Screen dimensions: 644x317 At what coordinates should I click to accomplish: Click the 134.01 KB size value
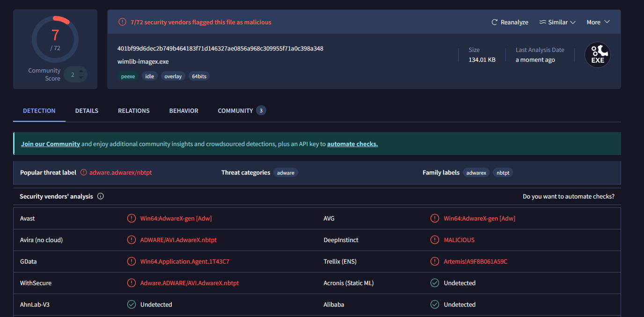pos(482,59)
